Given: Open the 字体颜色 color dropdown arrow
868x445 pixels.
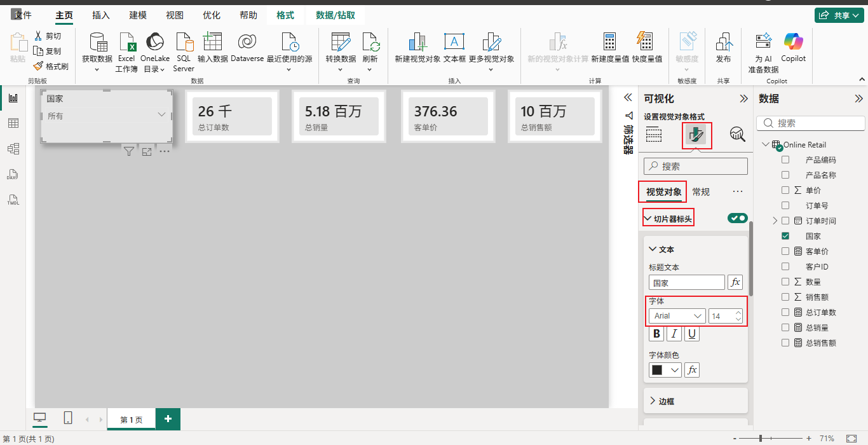Looking at the screenshot, I should [675, 370].
